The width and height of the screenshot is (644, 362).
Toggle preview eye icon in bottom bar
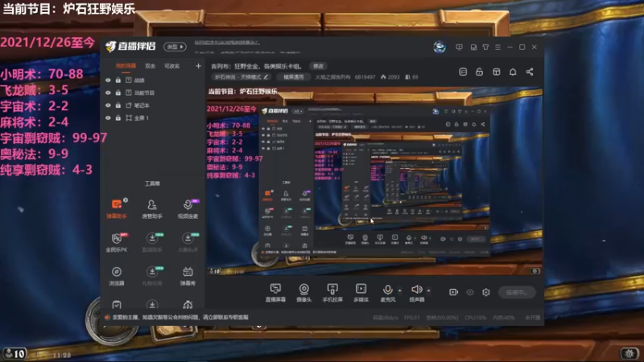470,292
